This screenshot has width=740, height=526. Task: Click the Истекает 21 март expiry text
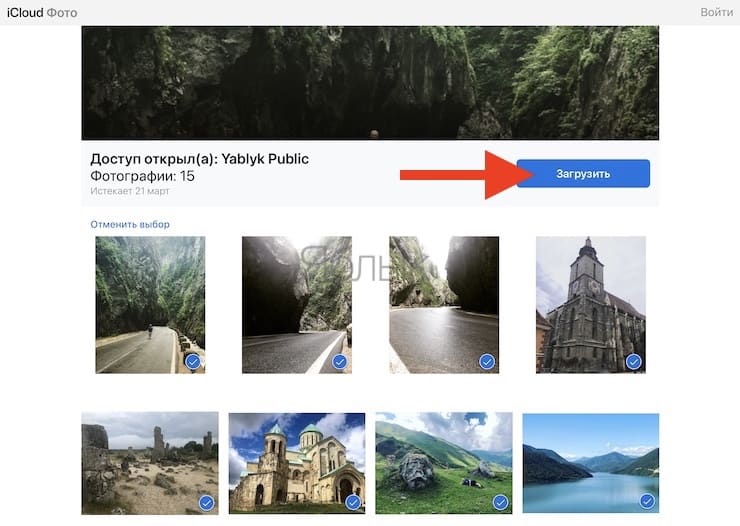click(130, 191)
